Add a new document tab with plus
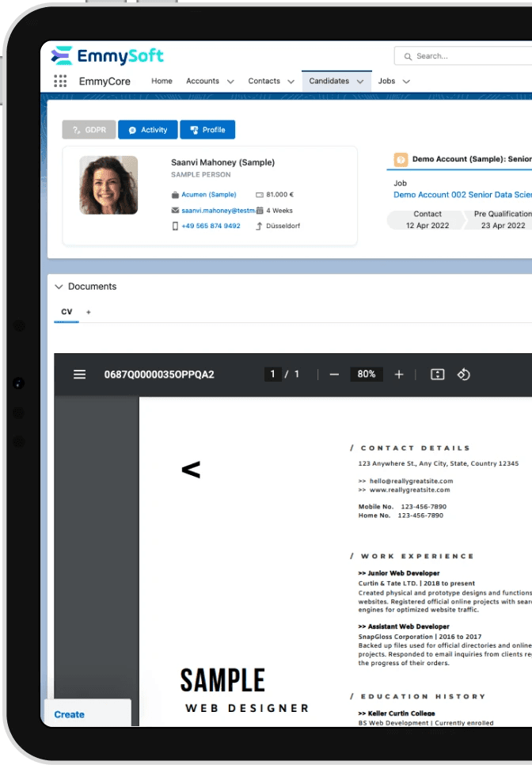 coord(88,312)
